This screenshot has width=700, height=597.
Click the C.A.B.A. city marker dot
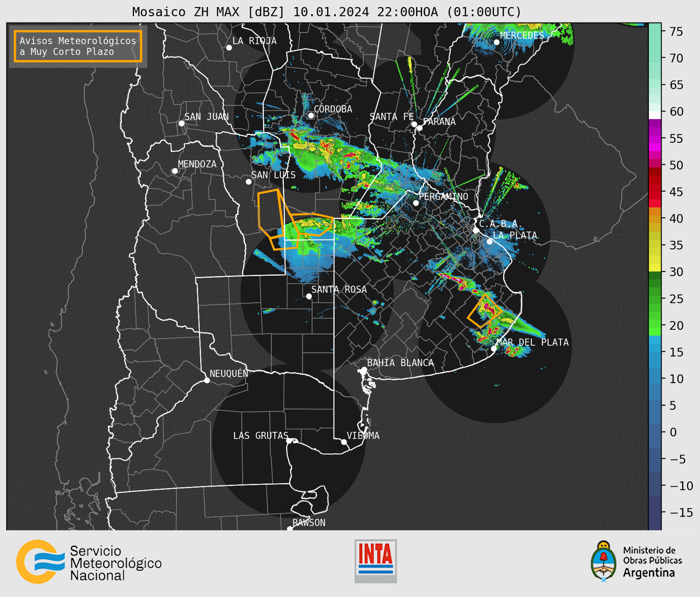pyautogui.click(x=476, y=230)
